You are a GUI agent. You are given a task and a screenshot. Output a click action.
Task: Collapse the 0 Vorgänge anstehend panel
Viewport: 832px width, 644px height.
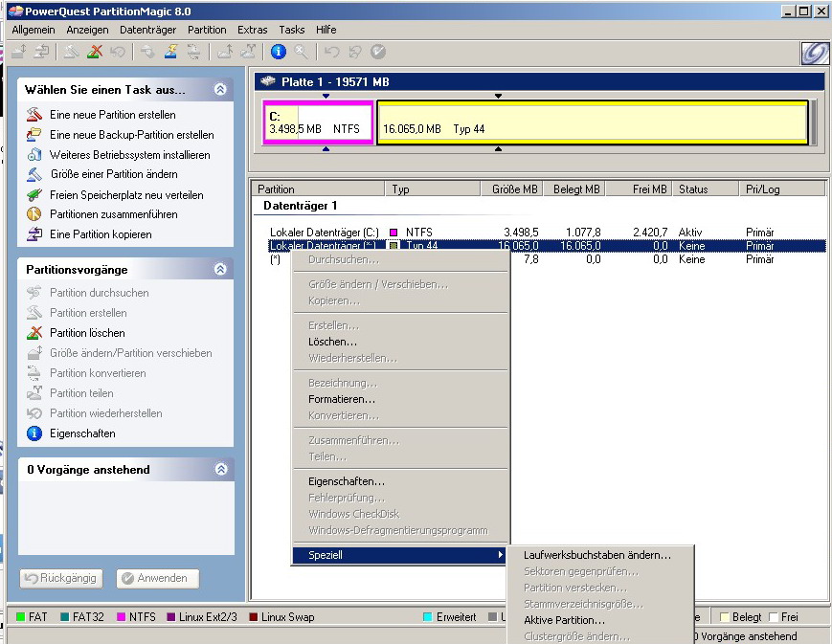click(221, 469)
